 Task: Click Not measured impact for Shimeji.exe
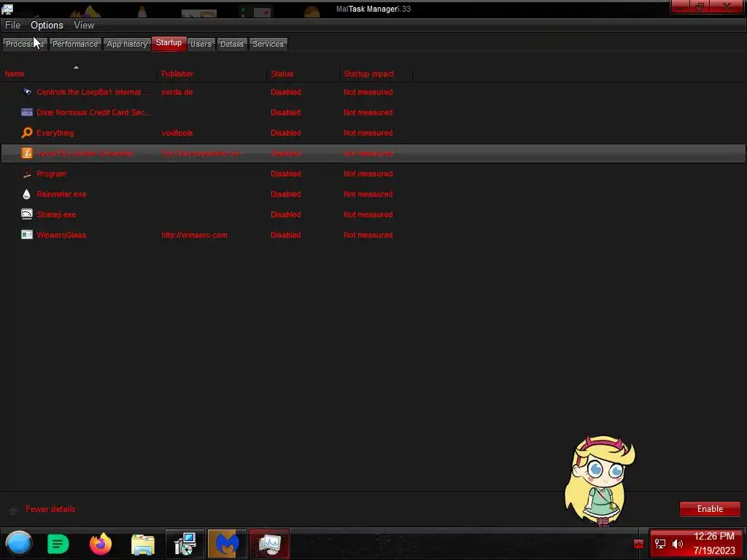click(368, 214)
